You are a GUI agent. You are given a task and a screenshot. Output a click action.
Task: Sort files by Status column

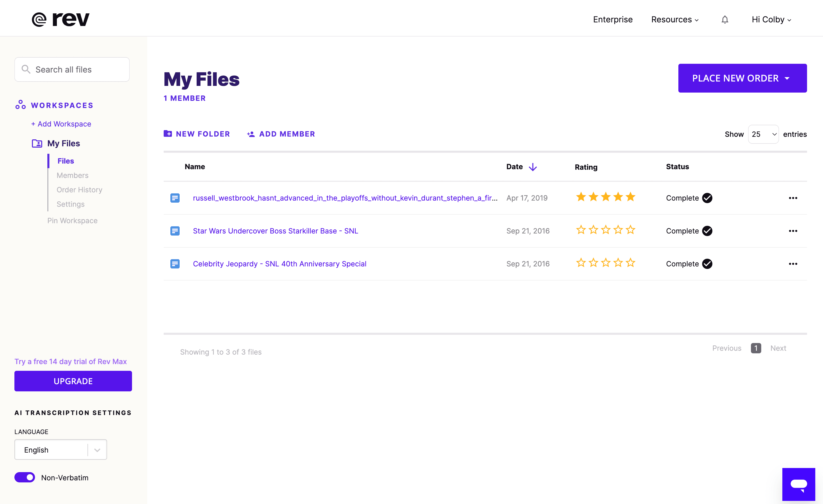(677, 167)
